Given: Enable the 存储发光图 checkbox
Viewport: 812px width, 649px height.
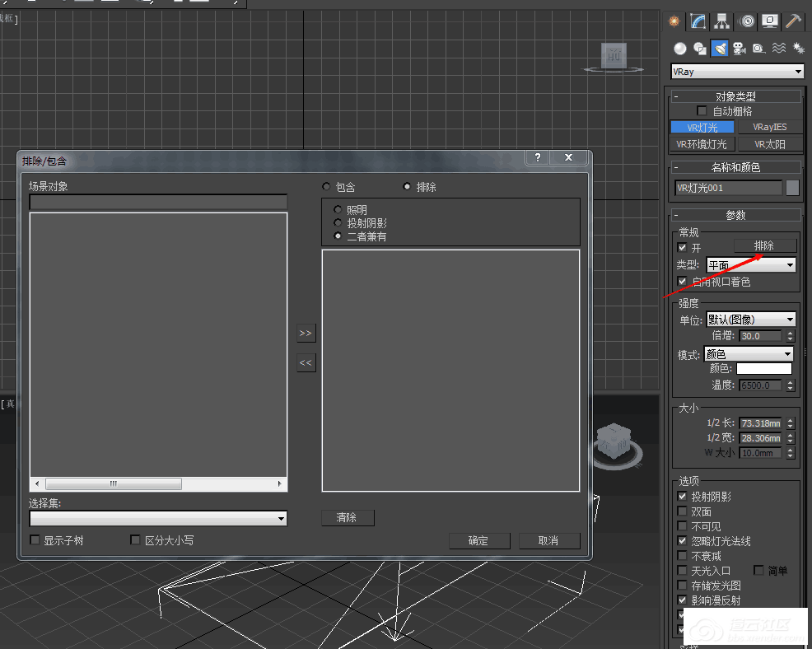Looking at the screenshot, I should point(683,586).
